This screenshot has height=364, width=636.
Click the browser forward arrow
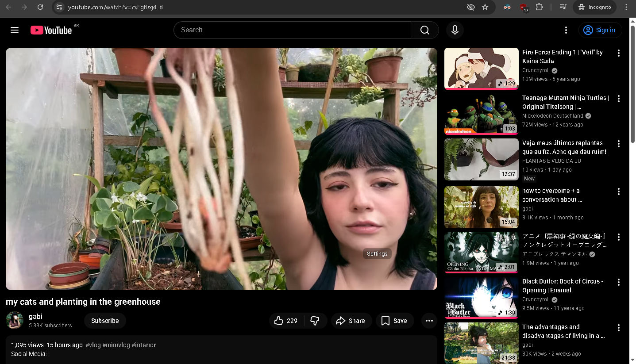click(x=24, y=7)
